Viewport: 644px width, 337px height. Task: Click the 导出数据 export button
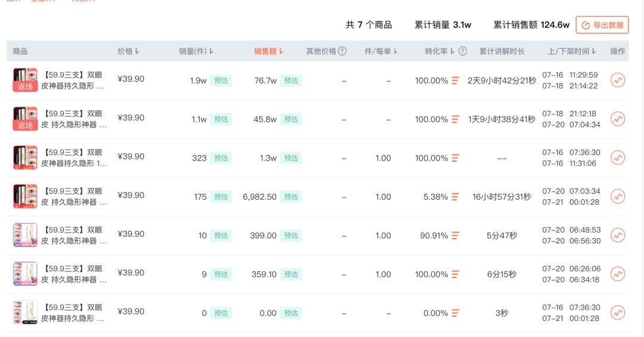click(602, 25)
